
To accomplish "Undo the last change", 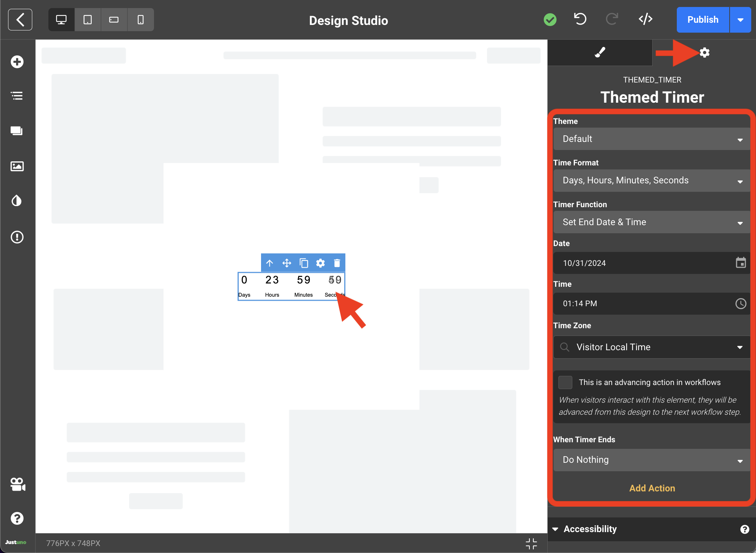I will click(580, 19).
